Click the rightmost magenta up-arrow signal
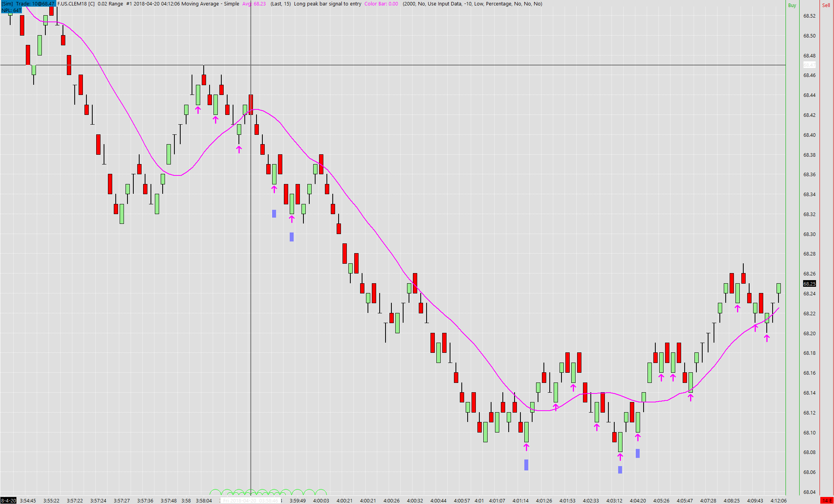Screen dimensions: 834x504 tap(767, 338)
